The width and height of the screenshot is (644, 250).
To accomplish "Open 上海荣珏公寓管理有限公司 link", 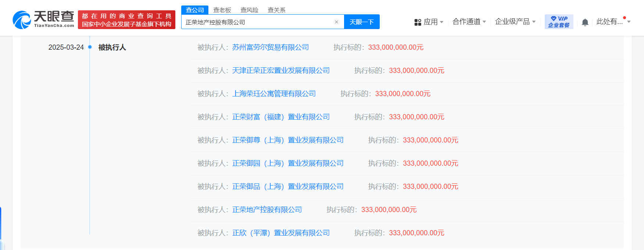I will point(274,94).
